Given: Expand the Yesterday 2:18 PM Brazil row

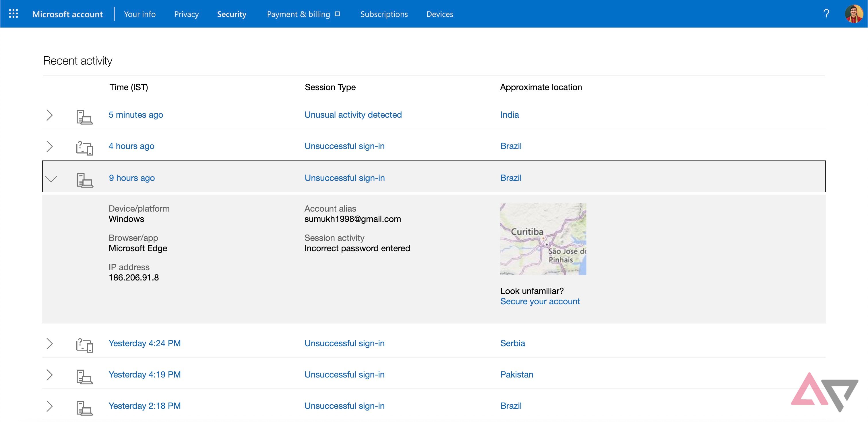Looking at the screenshot, I should point(50,406).
